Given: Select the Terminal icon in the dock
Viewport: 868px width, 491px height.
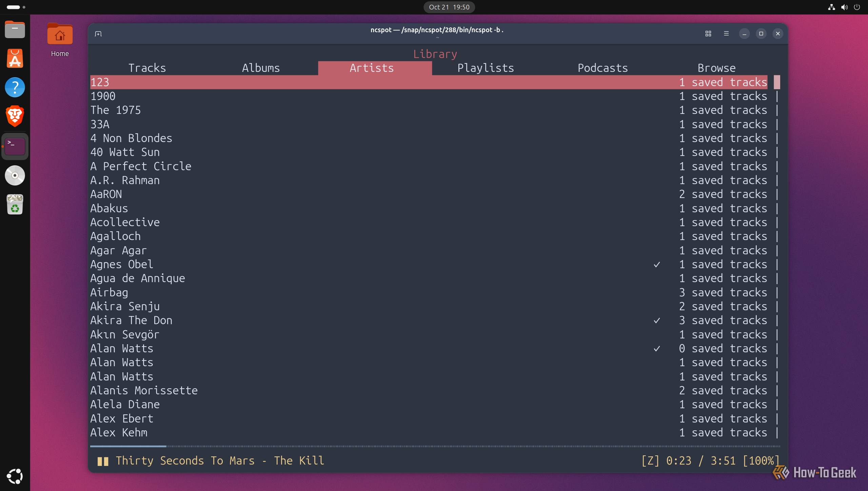Looking at the screenshot, I should pos(15,146).
